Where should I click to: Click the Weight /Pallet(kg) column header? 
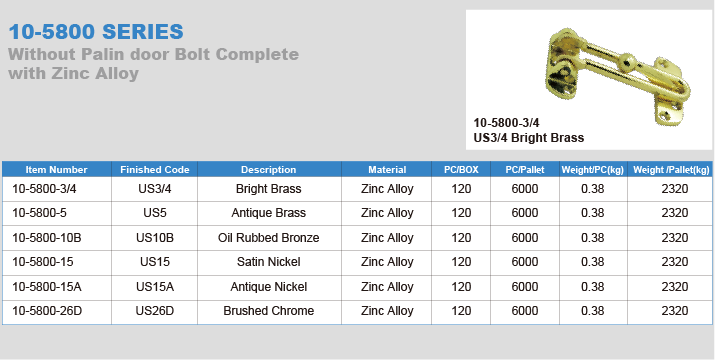click(671, 170)
